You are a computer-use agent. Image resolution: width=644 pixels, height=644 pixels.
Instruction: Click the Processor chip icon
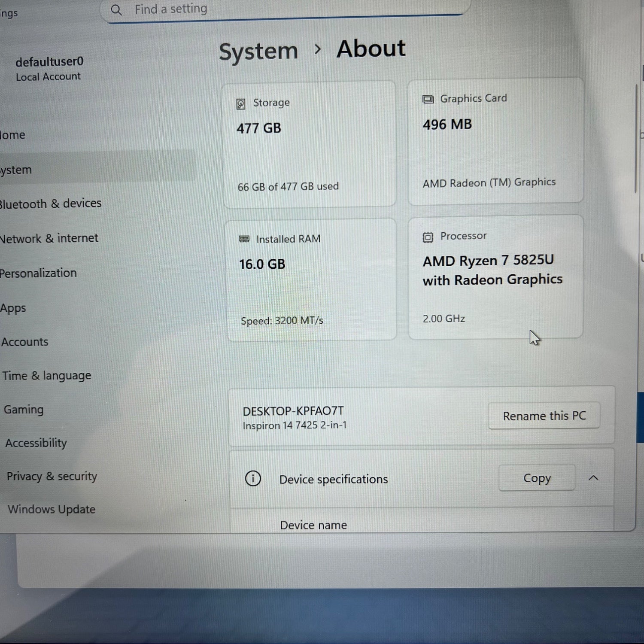pos(428,237)
